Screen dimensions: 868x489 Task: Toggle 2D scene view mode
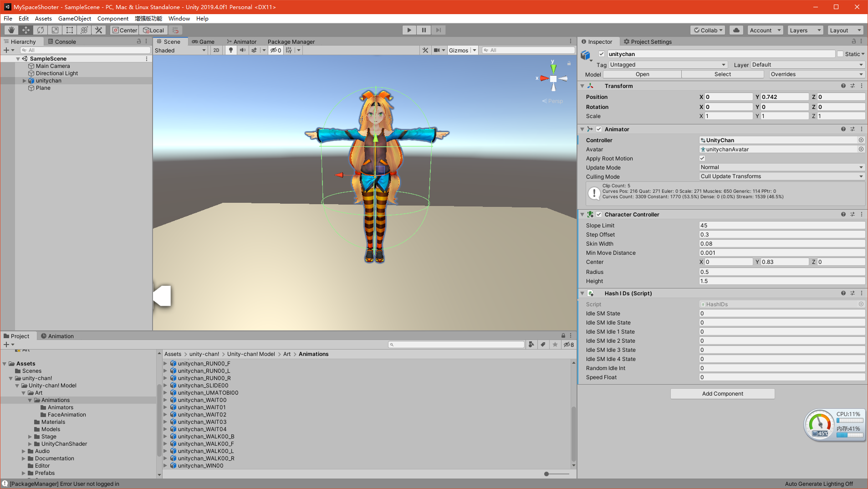pos(216,50)
